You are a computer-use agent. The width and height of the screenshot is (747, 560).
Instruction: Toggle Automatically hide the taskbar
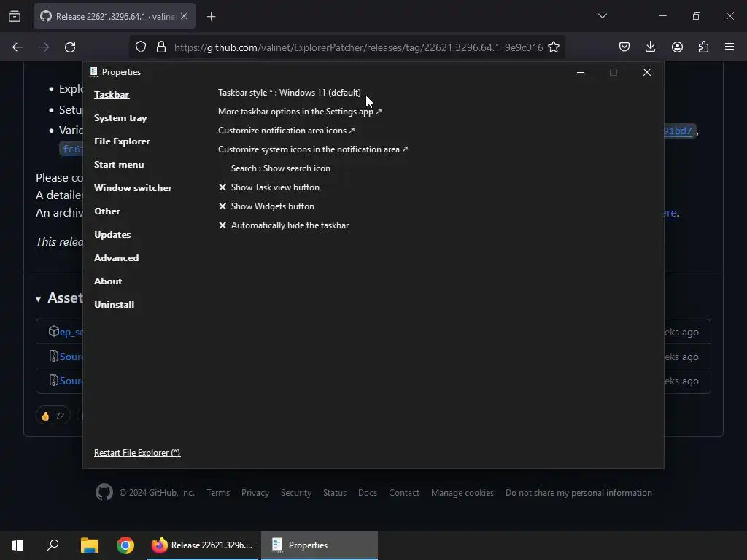click(x=284, y=225)
